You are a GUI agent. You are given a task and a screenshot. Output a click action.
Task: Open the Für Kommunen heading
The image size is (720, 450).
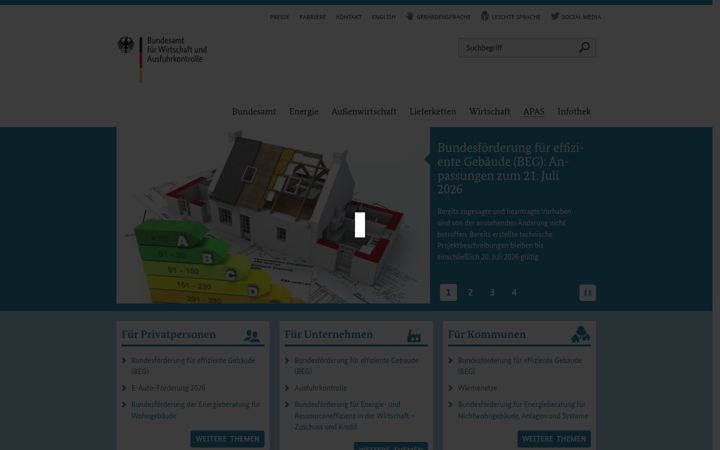pyautogui.click(x=487, y=334)
